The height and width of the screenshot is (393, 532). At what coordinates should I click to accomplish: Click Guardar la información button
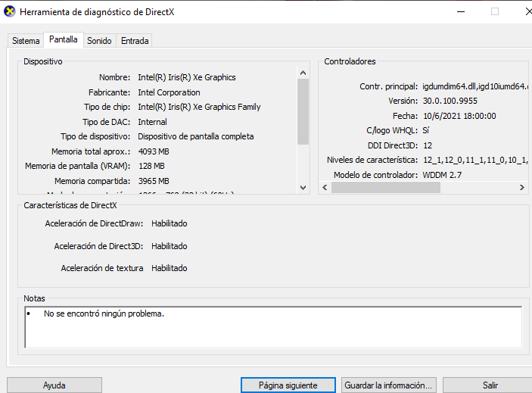tap(388, 385)
